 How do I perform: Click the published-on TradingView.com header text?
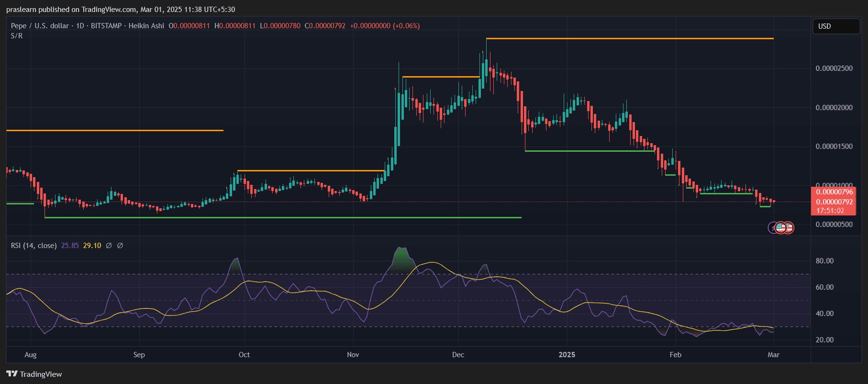121,10
